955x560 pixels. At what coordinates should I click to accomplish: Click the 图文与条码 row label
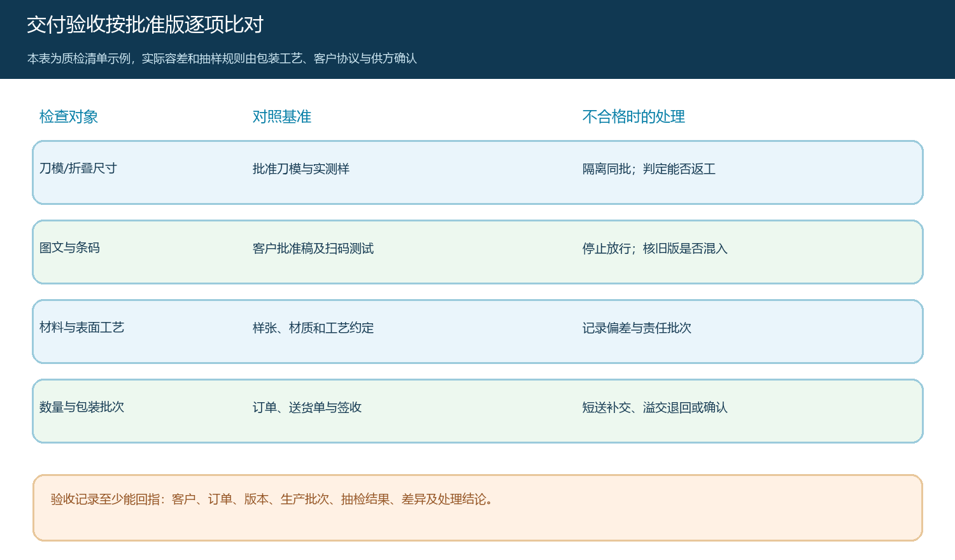70,248
